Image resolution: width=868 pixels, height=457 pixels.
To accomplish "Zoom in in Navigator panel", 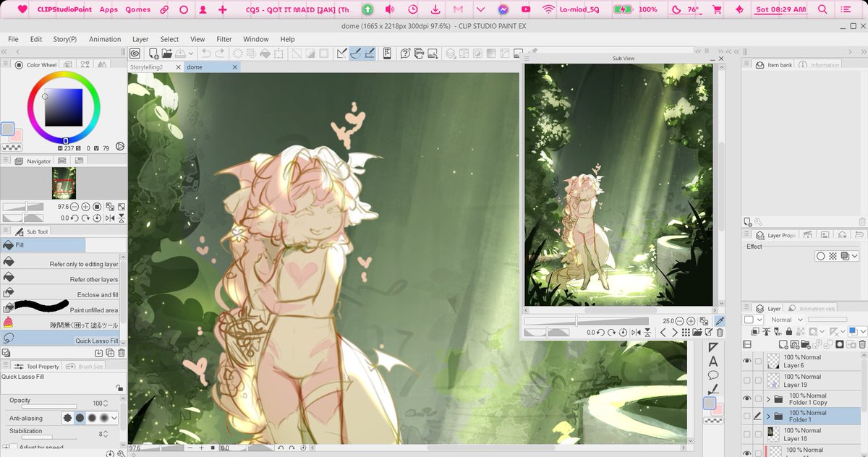I will click(x=85, y=207).
